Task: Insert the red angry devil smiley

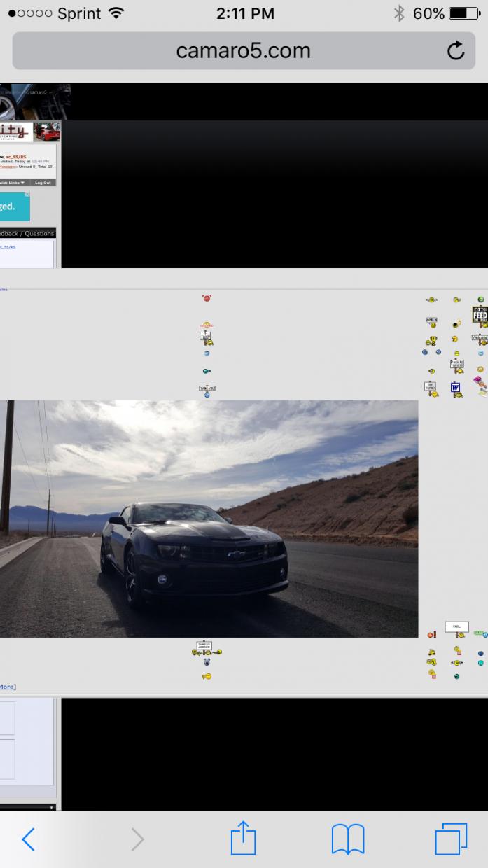Action: (207, 298)
